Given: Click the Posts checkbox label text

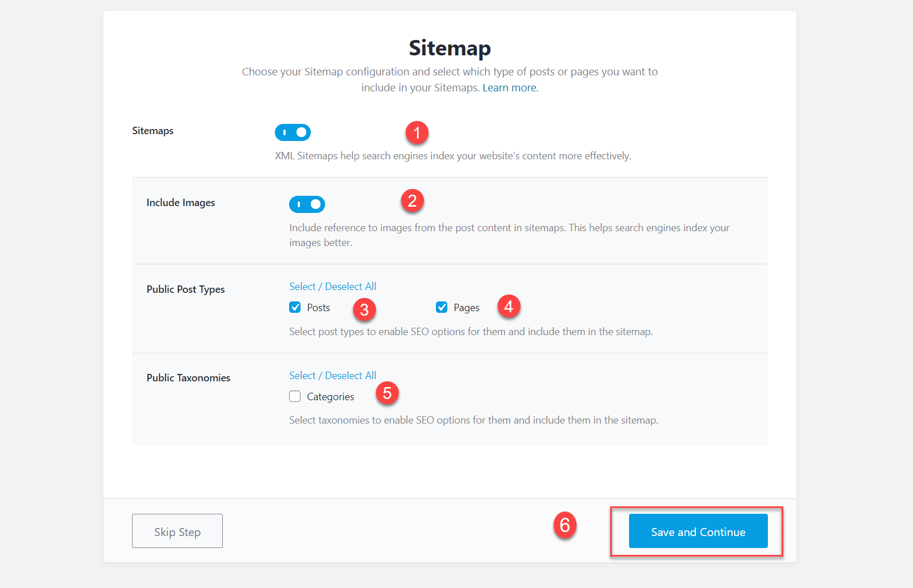Looking at the screenshot, I should [x=318, y=308].
